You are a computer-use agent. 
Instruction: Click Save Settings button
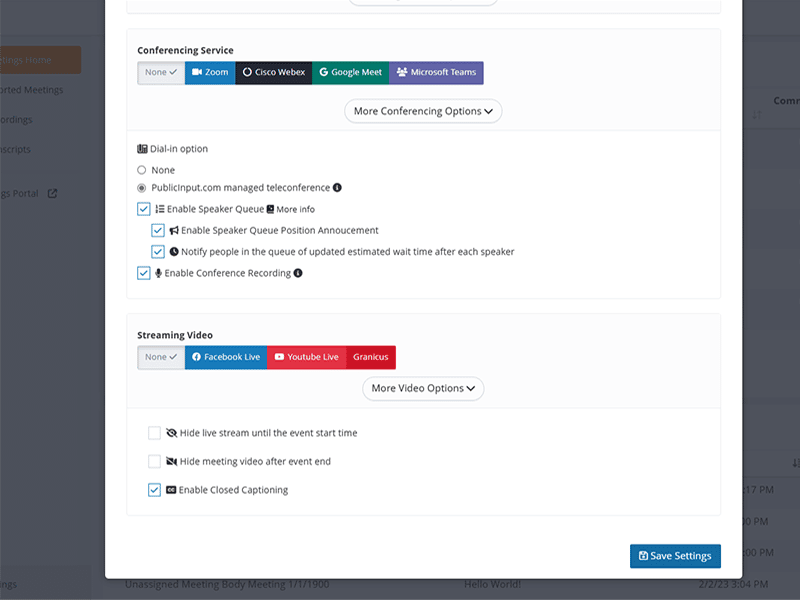[675, 556]
